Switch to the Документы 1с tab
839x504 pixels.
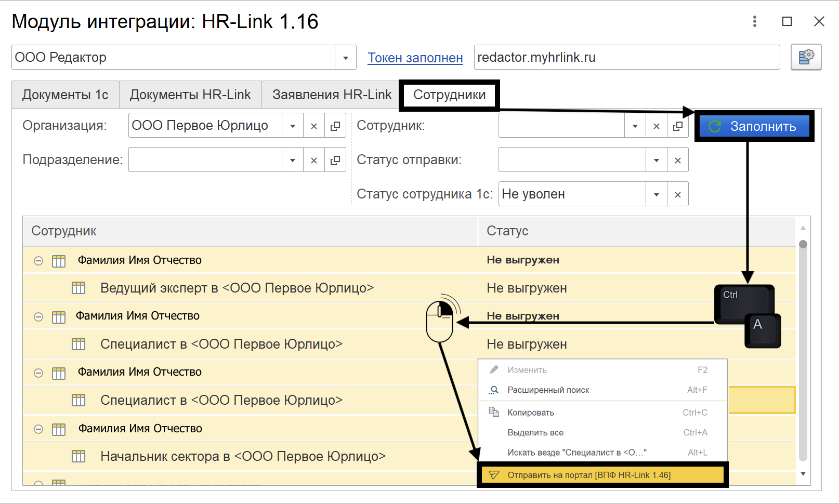tap(65, 95)
